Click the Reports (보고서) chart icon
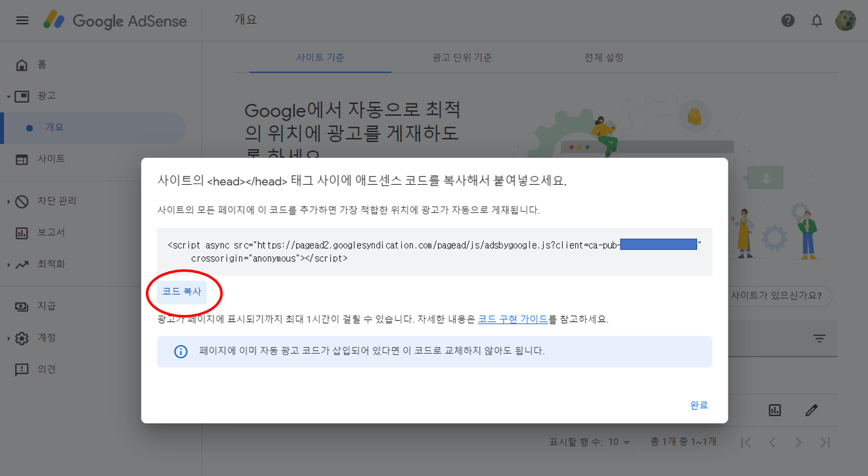Image resolution: width=868 pixels, height=476 pixels. (x=22, y=233)
